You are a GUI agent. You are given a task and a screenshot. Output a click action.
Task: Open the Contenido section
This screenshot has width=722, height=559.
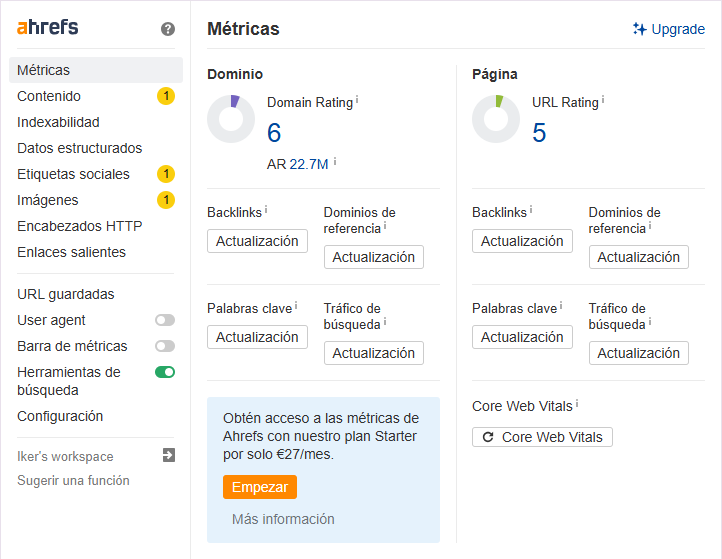(49, 96)
